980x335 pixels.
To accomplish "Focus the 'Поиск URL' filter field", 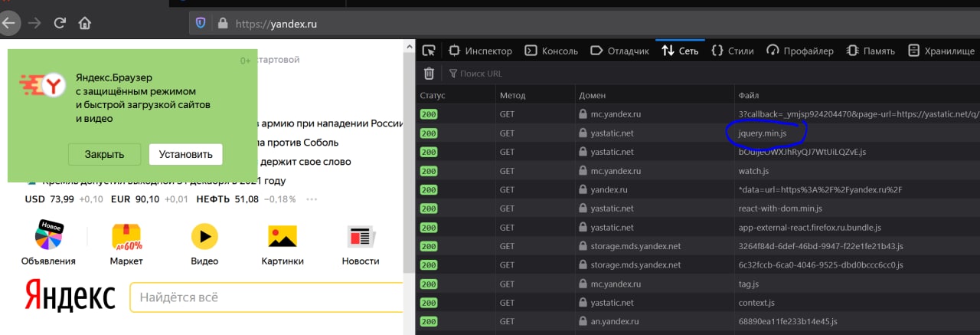I will click(x=480, y=74).
